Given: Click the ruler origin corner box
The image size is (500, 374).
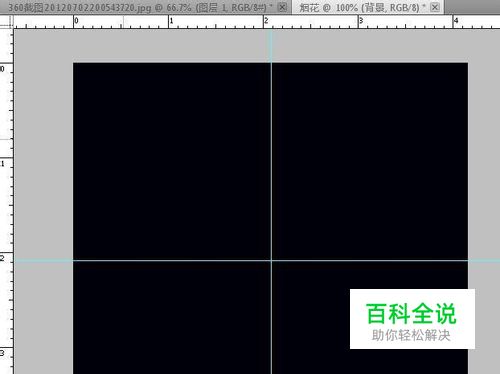Looking at the screenshot, I should click(x=6, y=21).
